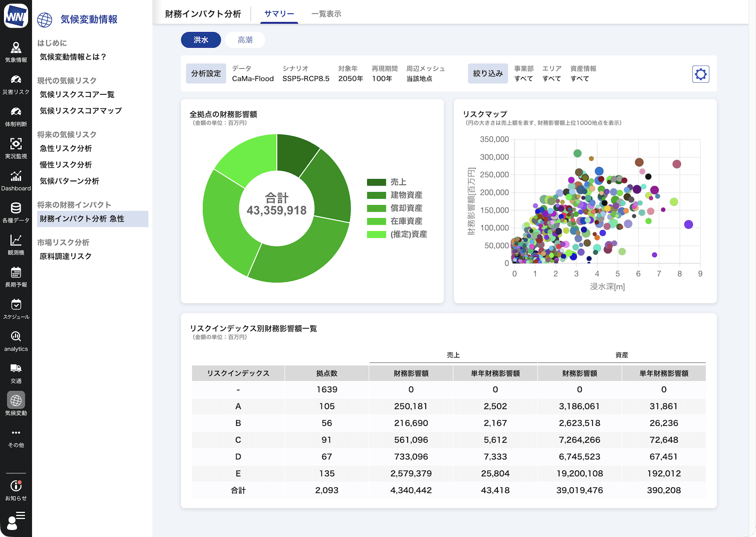Image resolution: width=756 pixels, height=537 pixels.
Task: Open the お知らせ notification icon
Action: pyautogui.click(x=16, y=490)
